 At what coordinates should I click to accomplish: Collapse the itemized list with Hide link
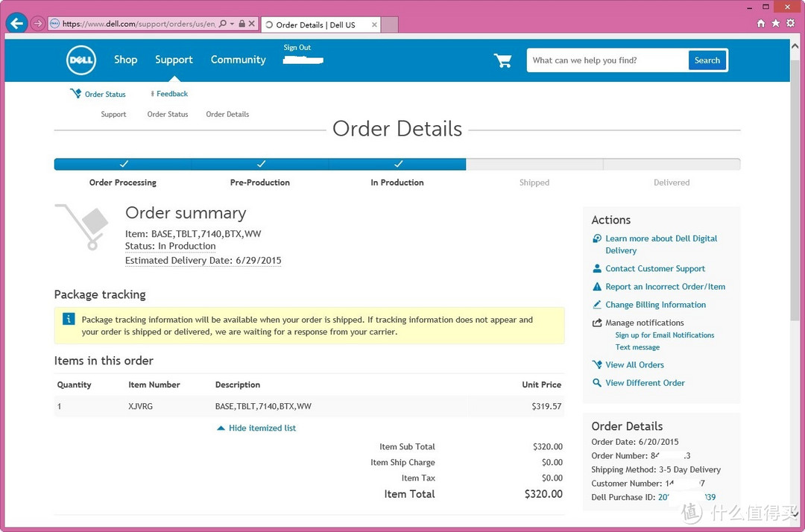pyautogui.click(x=262, y=428)
